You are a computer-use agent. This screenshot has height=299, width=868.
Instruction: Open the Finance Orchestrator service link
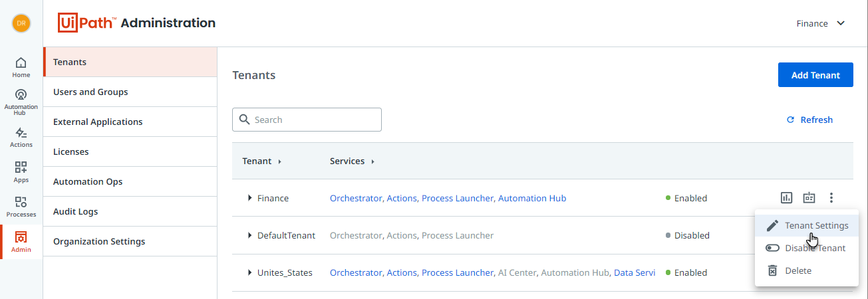[356, 198]
